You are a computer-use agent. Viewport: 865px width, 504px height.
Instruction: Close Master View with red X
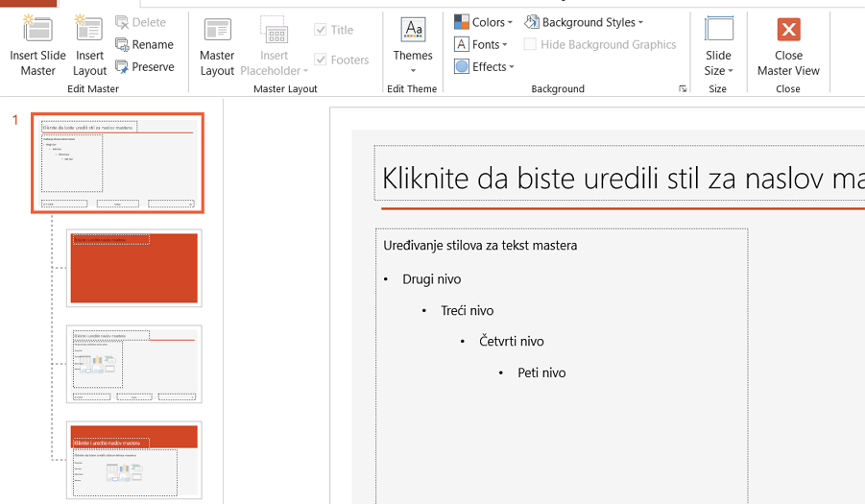789,30
